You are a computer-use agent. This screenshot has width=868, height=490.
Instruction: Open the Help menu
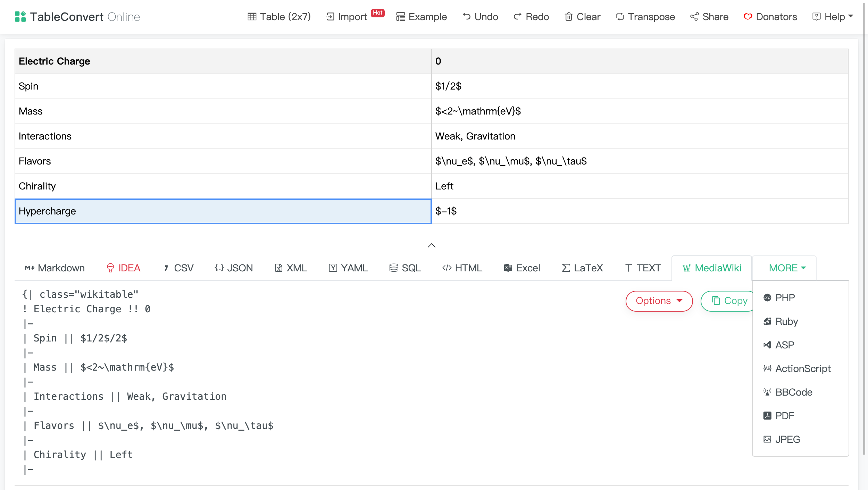[x=832, y=17]
